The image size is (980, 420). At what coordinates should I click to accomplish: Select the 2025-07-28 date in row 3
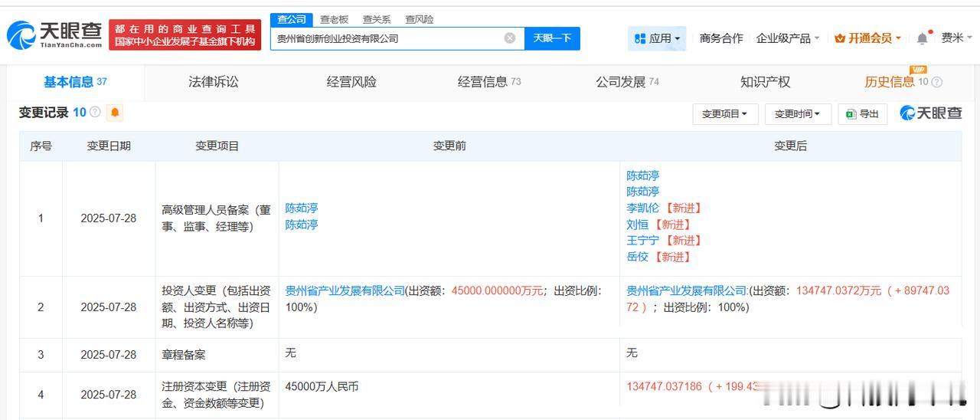(x=109, y=355)
